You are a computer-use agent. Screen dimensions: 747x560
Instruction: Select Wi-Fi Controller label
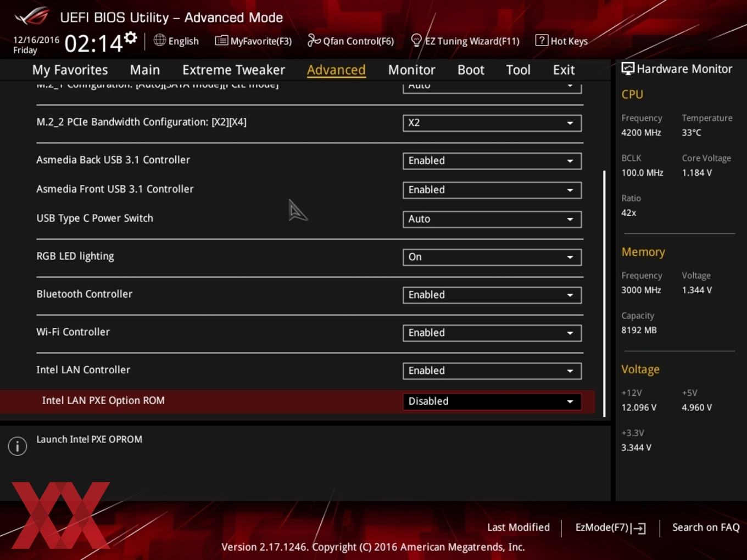(x=73, y=332)
